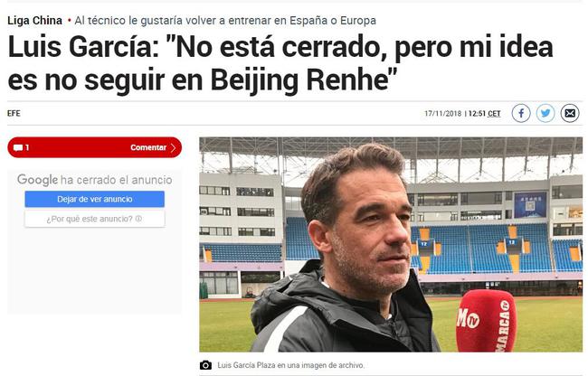588x376 pixels.
Task: Click the camera icon beside photo caption
Action: (205, 365)
